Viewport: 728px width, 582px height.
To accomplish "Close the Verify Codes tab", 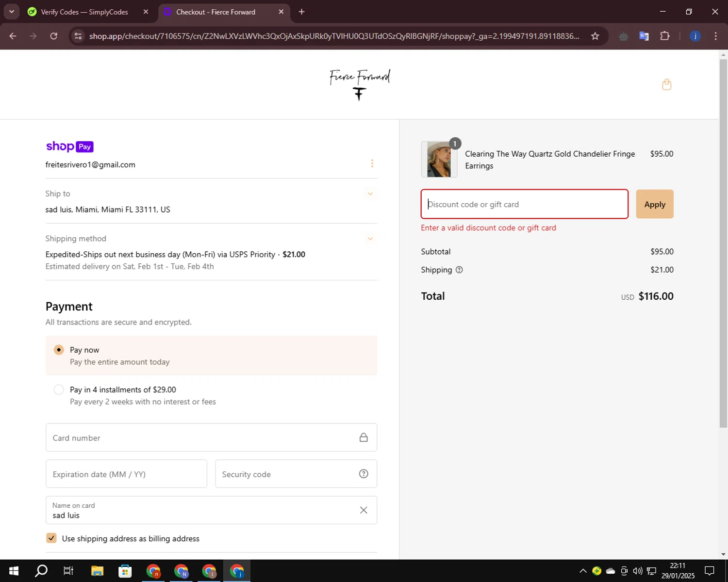I will tap(146, 12).
